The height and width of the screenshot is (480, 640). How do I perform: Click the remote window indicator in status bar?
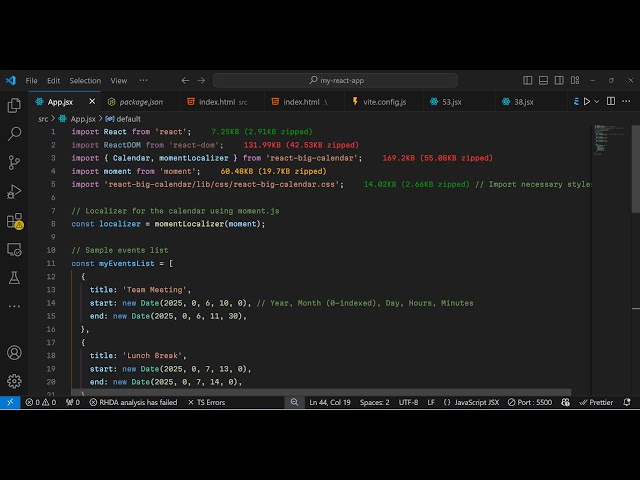tap(9, 402)
